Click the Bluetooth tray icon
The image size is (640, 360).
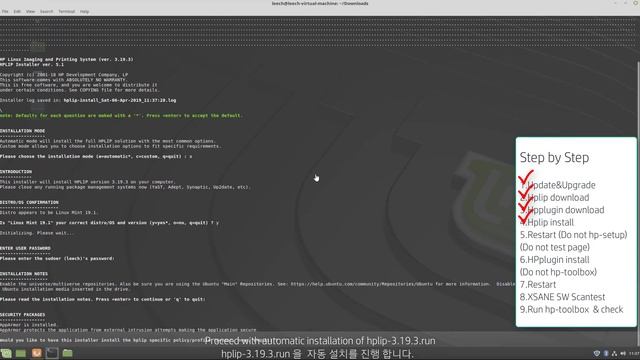tap(606, 353)
